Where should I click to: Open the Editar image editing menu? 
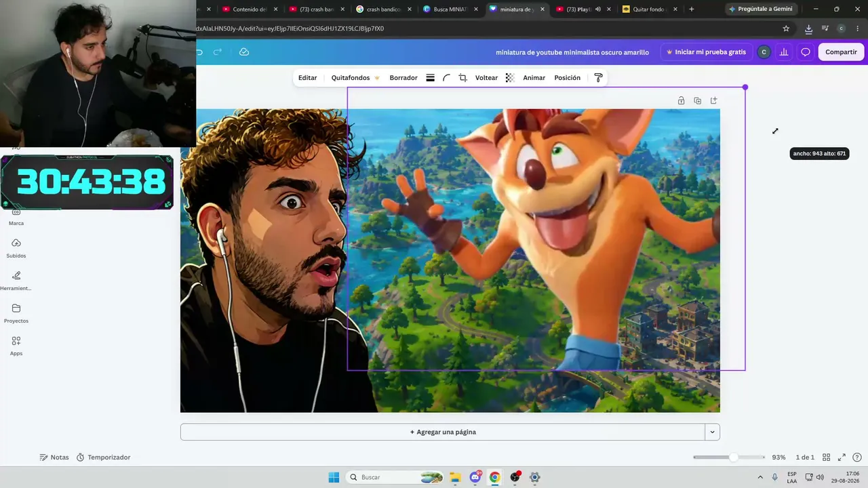click(x=308, y=78)
